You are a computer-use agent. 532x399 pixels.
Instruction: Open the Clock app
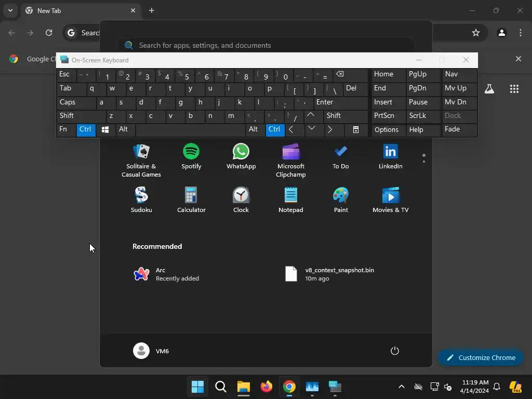(241, 200)
